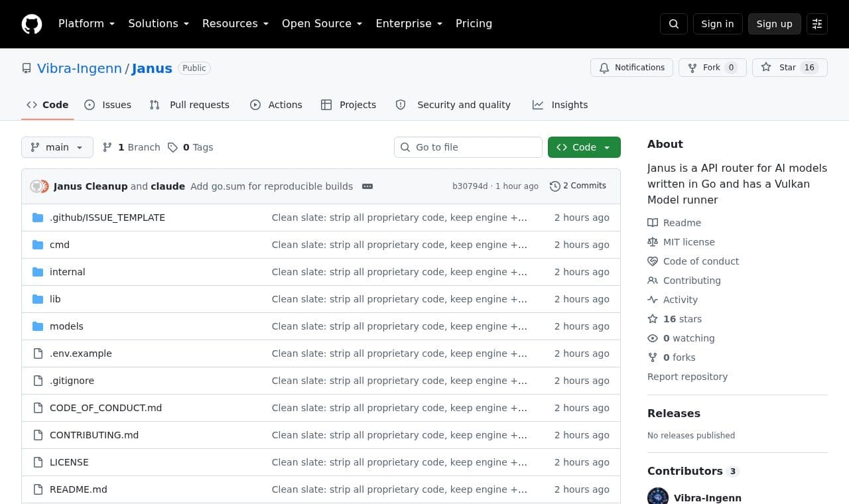The image size is (849, 504).
Task: Focus the Go to file search field
Action: pyautogui.click(x=468, y=147)
